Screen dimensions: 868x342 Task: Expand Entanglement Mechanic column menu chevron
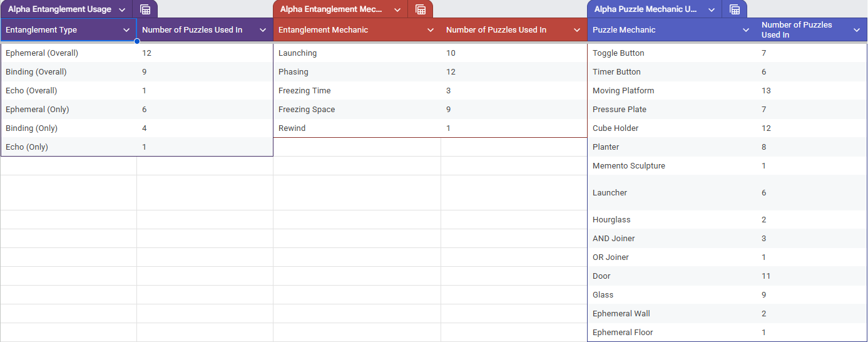pyautogui.click(x=431, y=30)
